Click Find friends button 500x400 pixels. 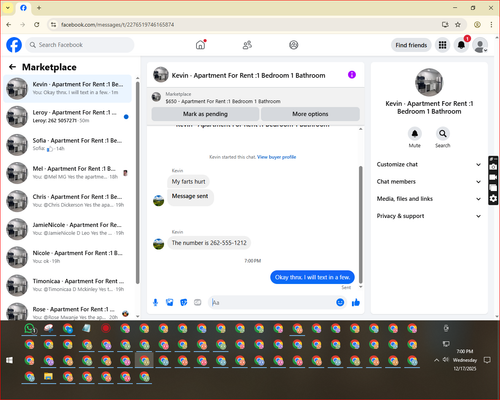(411, 45)
